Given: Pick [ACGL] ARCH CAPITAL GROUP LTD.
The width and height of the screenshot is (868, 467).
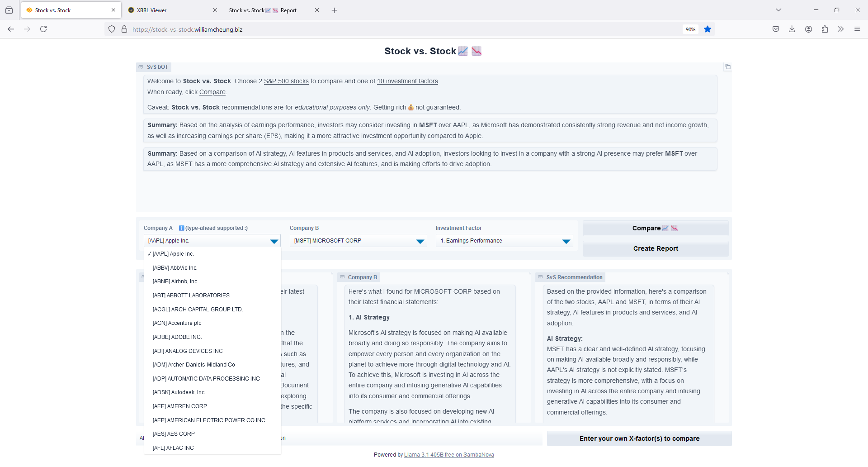Looking at the screenshot, I should pos(212,310).
